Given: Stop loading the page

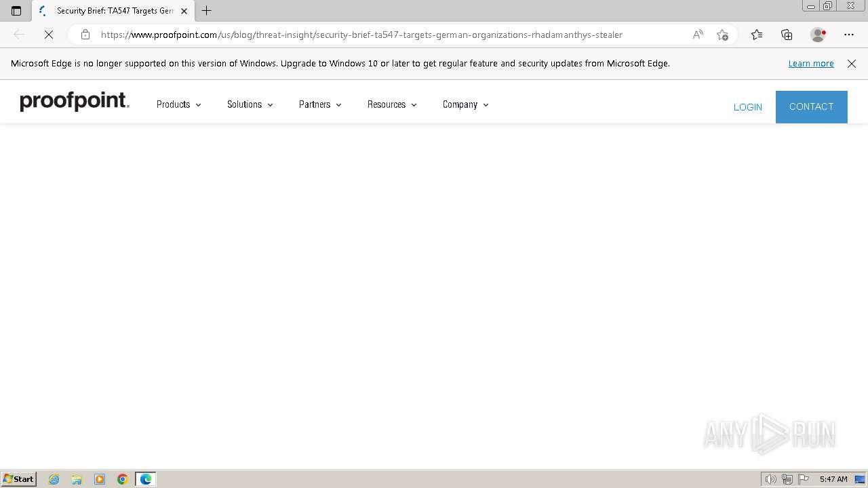Looking at the screenshot, I should click(x=49, y=35).
